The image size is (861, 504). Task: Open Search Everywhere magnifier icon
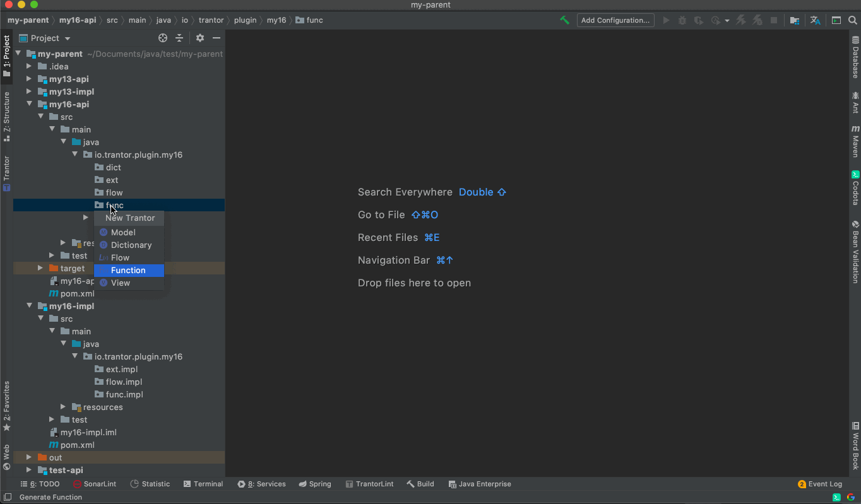[x=853, y=20]
